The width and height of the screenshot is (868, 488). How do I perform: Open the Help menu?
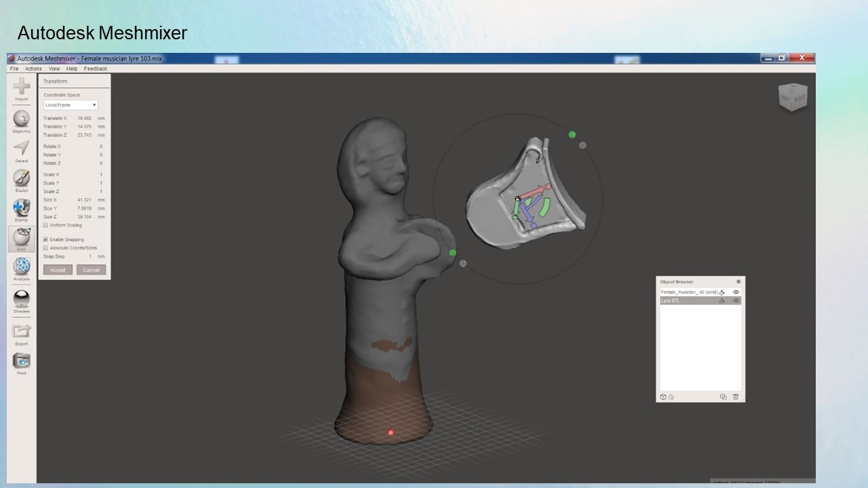pyautogui.click(x=72, y=68)
